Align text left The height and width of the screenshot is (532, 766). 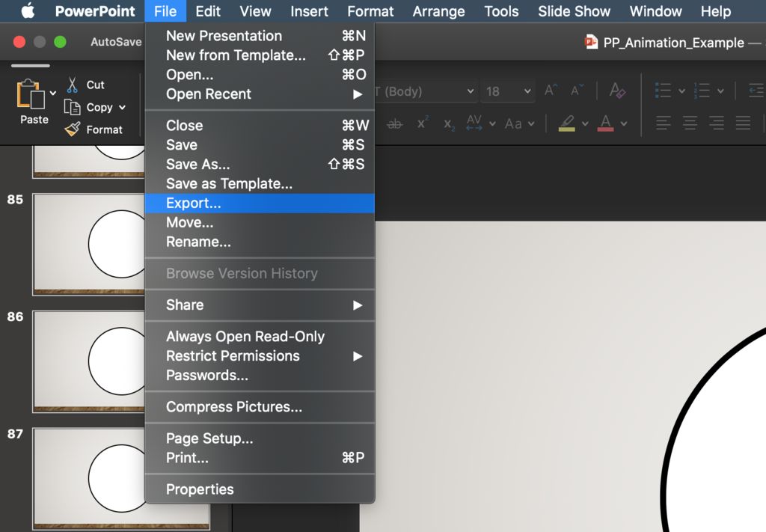point(663,123)
